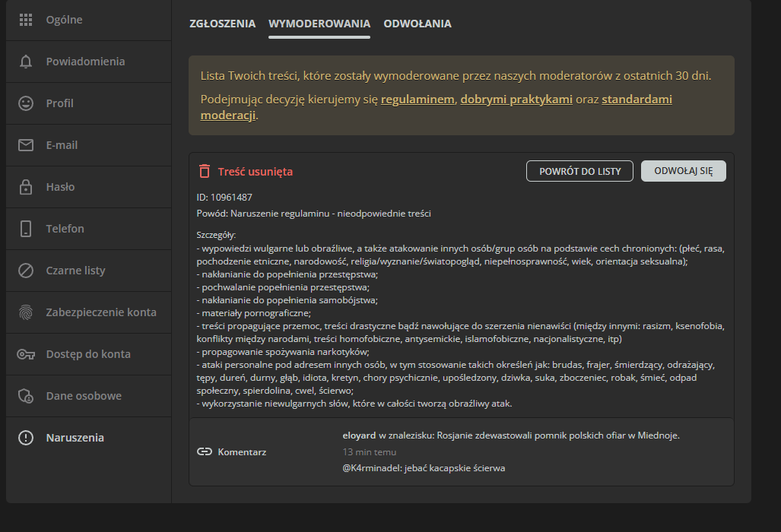Open the Odwołania tab
Screen dimensions: 781x532
click(417, 24)
